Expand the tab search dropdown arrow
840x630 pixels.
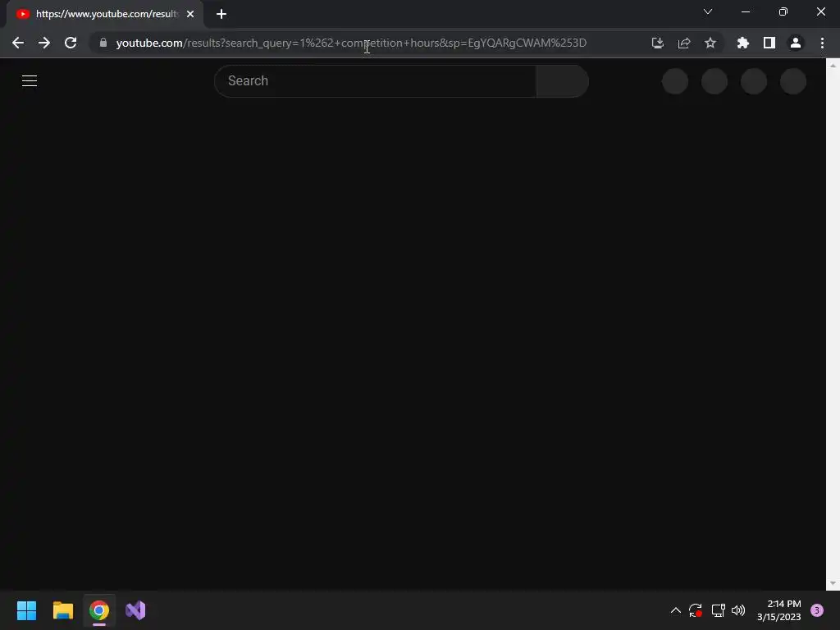pos(708,11)
